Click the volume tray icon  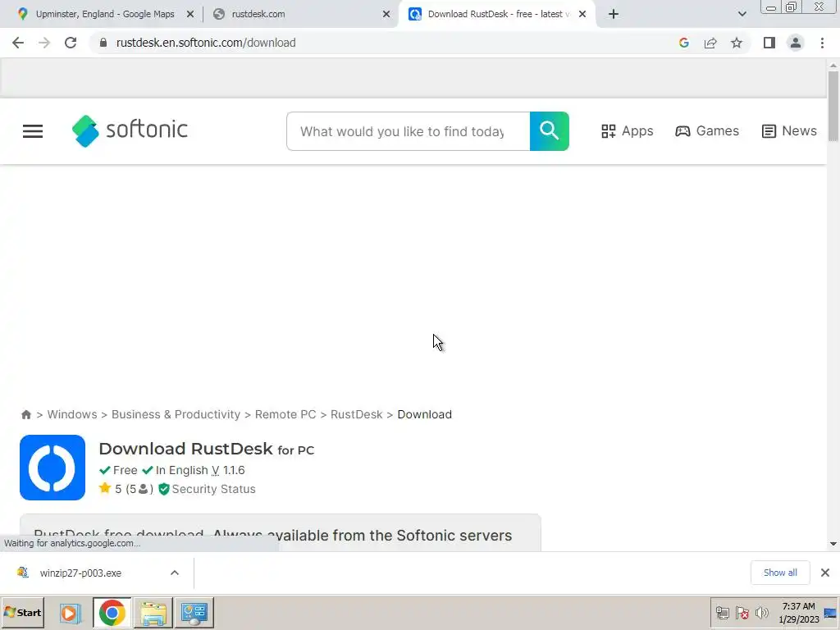pos(761,613)
